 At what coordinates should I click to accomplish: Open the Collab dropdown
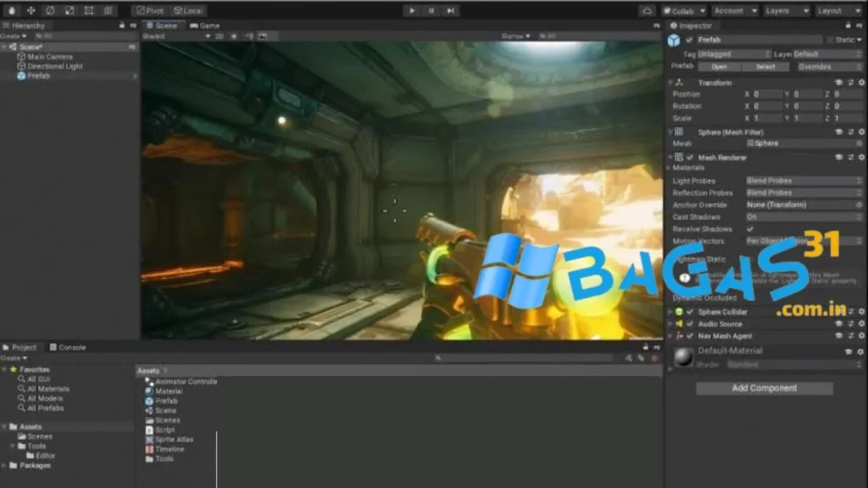684,10
